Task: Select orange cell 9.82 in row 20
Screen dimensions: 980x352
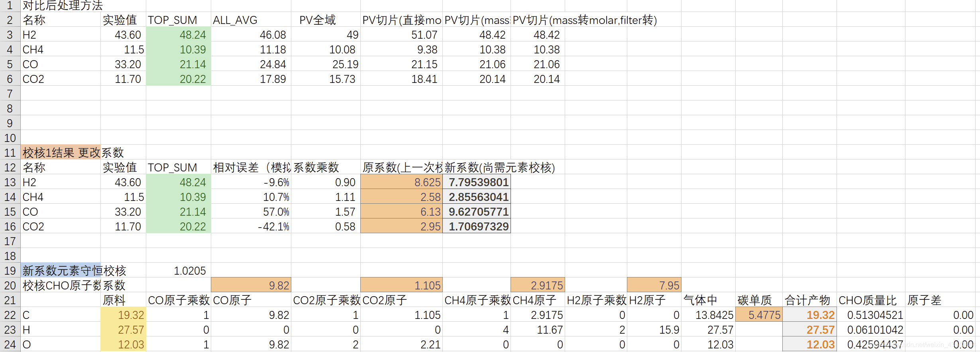Action: pos(251,285)
